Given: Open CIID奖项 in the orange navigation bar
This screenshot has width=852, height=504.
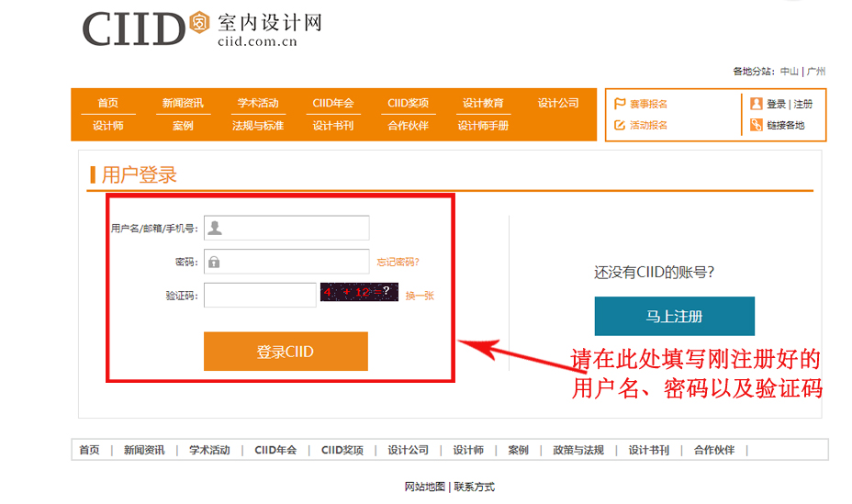Looking at the screenshot, I should coord(408,103).
